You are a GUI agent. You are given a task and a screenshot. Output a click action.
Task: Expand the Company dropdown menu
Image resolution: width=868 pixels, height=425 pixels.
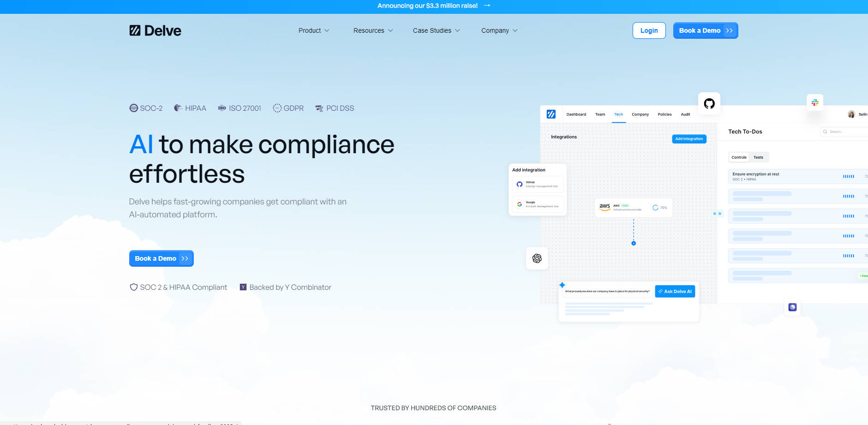point(499,30)
